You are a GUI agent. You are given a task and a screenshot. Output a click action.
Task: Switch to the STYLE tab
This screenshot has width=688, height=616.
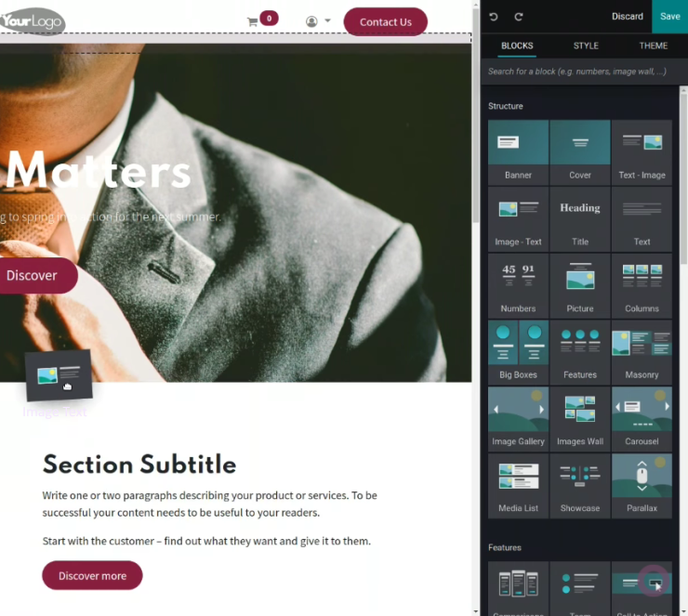[x=586, y=46]
